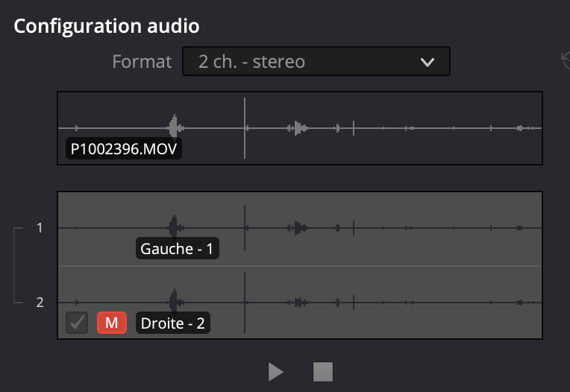Screen dimensions: 570x392
Task: Open the Format dropdown showing 2 ch. - stereo
Action: tap(316, 61)
